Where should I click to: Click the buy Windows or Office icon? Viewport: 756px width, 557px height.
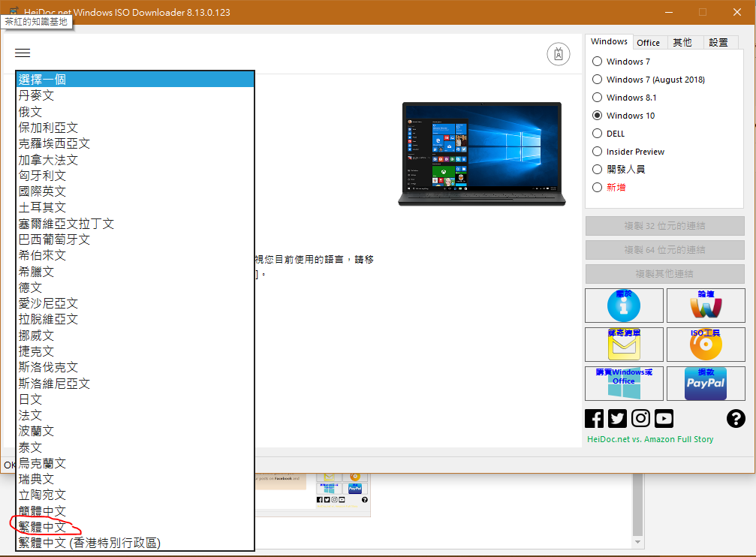(x=624, y=384)
